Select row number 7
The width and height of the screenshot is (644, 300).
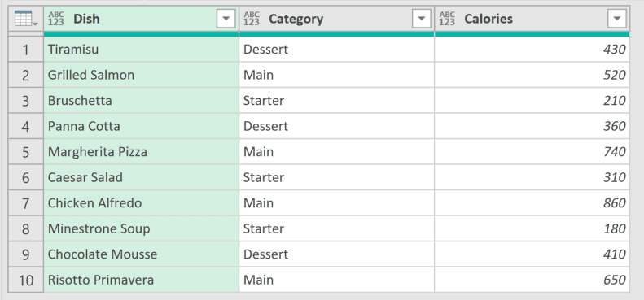coord(25,203)
